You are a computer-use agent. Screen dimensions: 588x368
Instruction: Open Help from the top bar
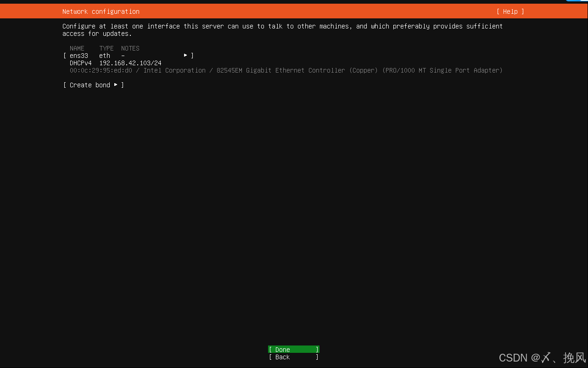coord(510,11)
